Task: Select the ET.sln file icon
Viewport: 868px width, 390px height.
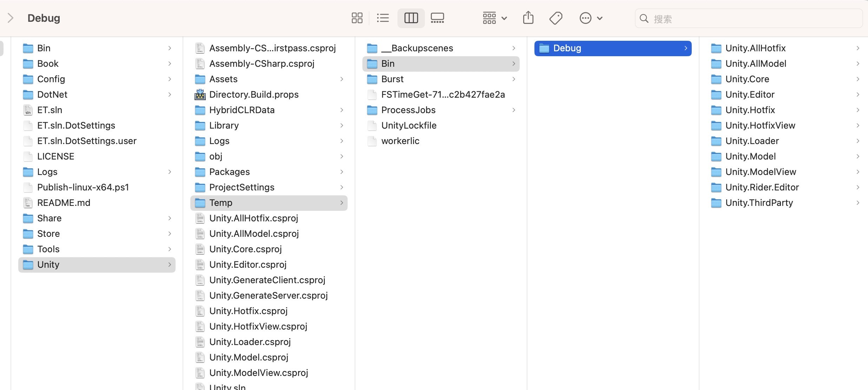Action: tap(28, 110)
